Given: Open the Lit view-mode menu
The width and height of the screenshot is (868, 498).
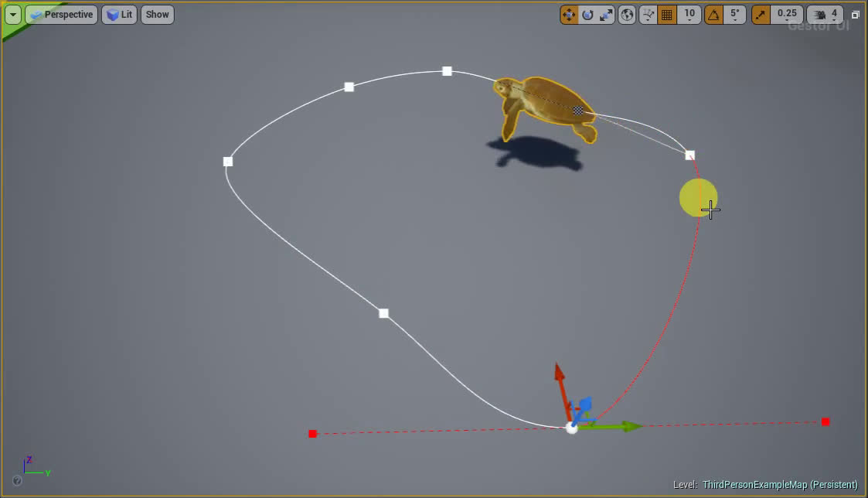Looking at the screenshot, I should 119,14.
